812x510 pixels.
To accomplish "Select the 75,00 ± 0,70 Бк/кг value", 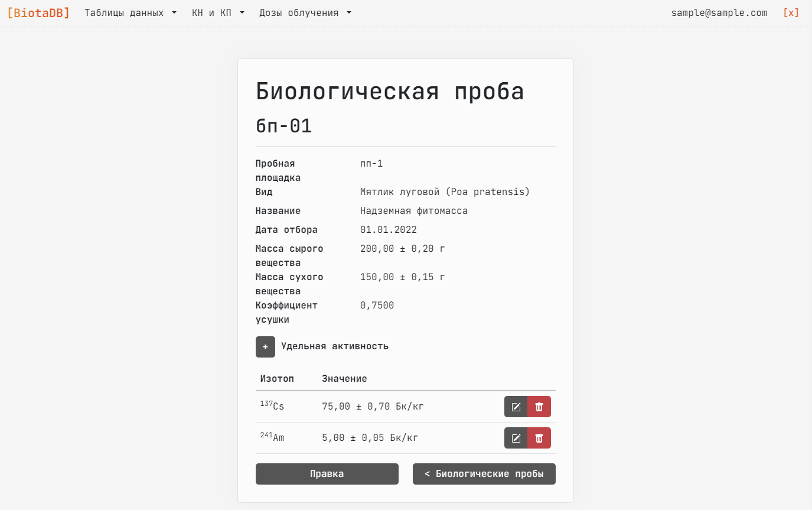I will [x=373, y=407].
